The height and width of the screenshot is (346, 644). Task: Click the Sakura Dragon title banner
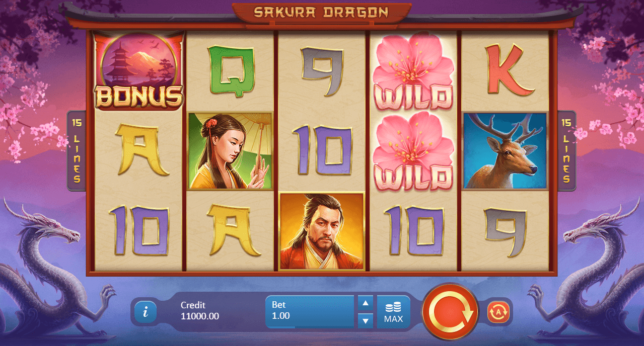321,13
